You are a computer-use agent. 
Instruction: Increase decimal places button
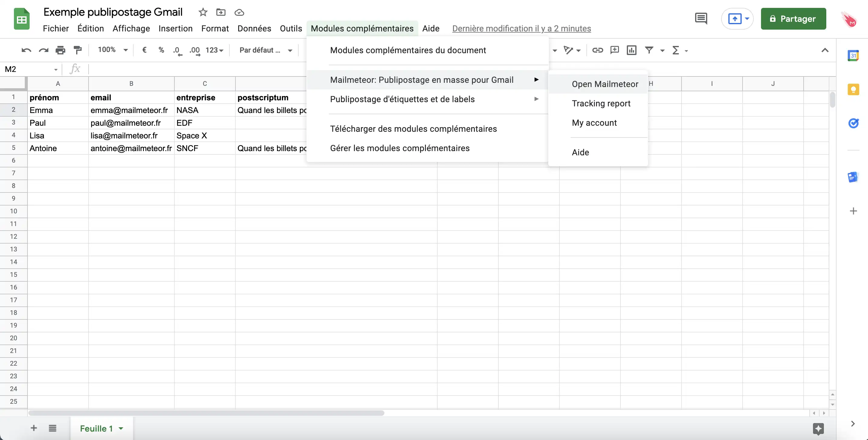195,50
